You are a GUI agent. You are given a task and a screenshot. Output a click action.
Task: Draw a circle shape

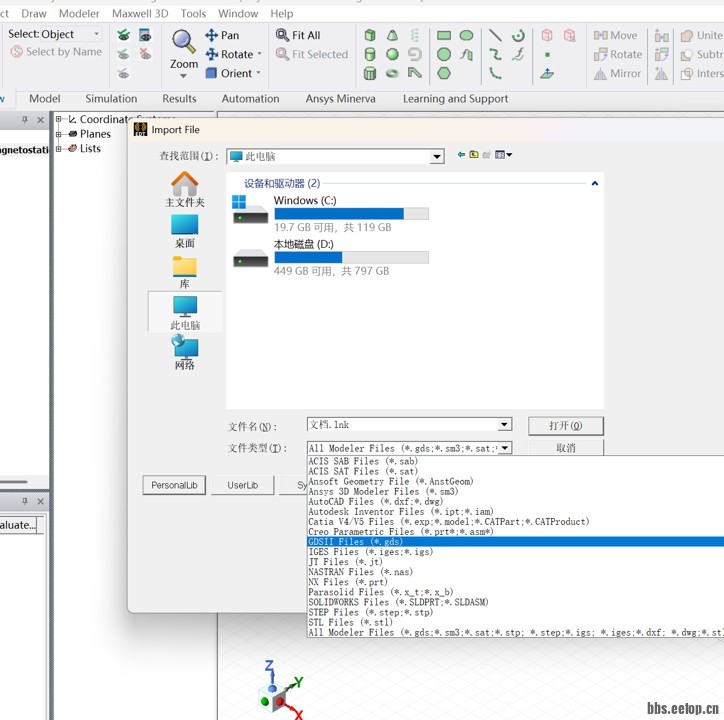[444, 54]
